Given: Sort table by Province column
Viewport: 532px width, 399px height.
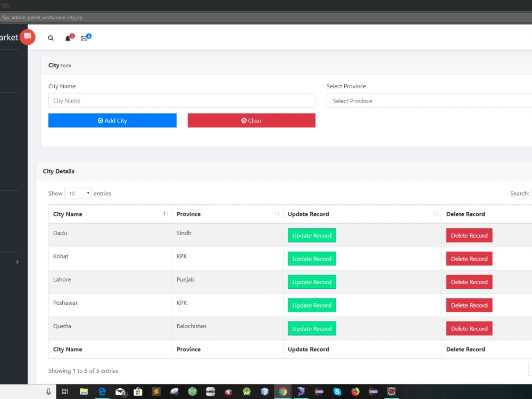Looking at the screenshot, I should [x=227, y=214].
